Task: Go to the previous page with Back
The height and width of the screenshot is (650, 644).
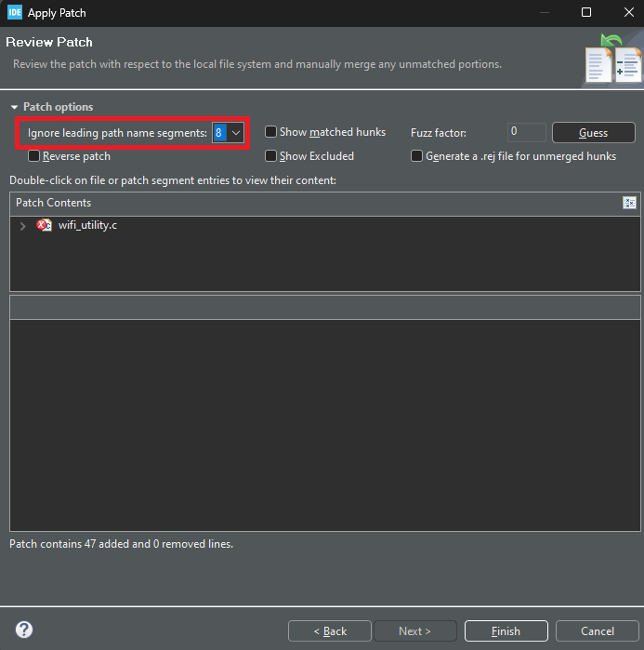Action: 330,630
